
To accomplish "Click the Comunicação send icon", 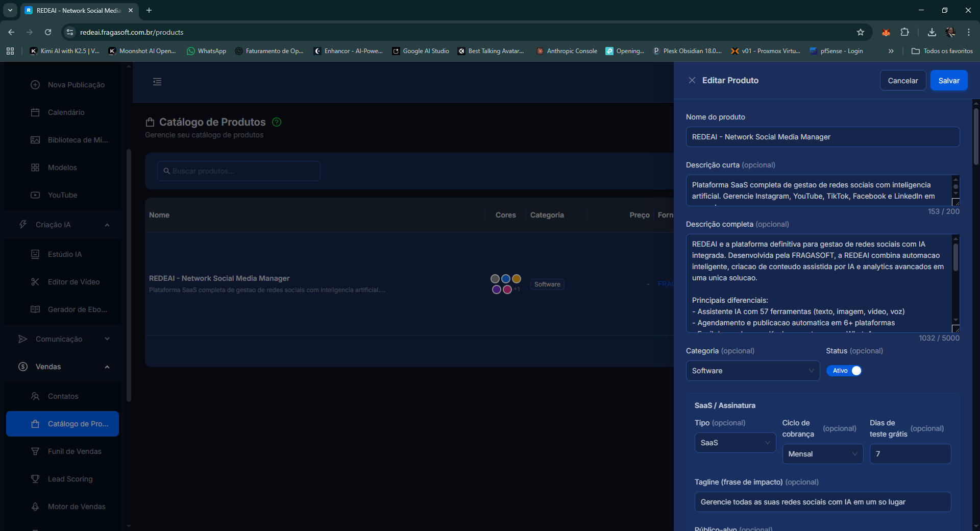I will coord(23,339).
